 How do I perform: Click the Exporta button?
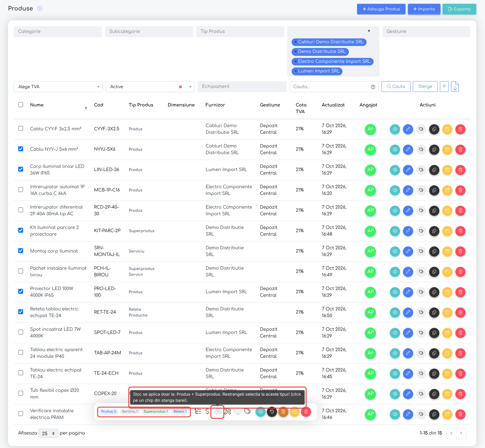(459, 9)
